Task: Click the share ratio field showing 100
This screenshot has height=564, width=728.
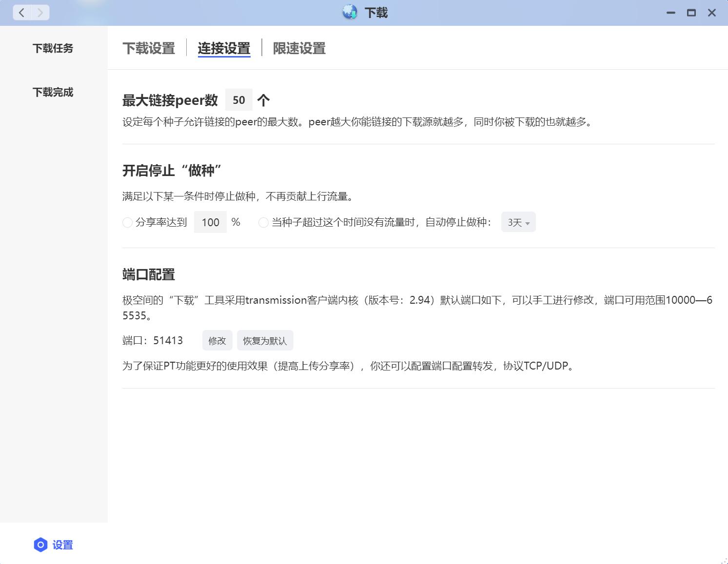Action: [210, 222]
